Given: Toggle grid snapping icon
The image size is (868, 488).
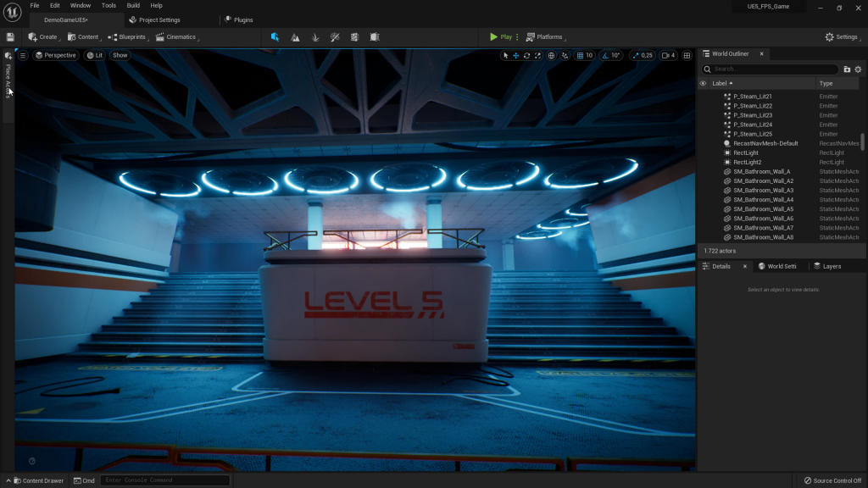Looking at the screenshot, I should point(580,55).
